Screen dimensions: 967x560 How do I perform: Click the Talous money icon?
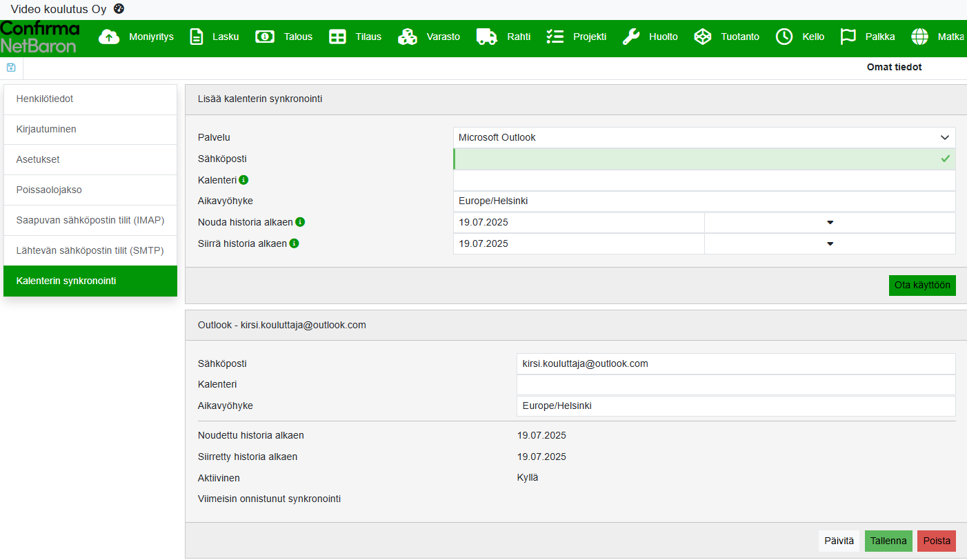[265, 37]
